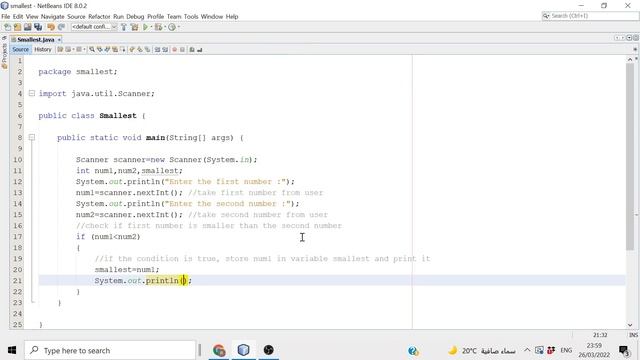Open the default config dropdown

pyautogui.click(x=94, y=27)
